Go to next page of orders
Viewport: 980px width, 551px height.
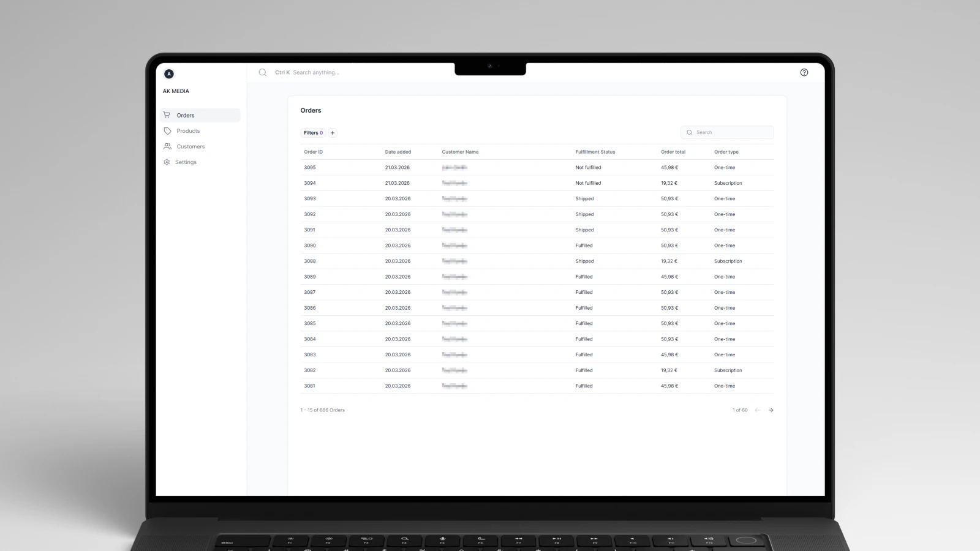[771, 410]
